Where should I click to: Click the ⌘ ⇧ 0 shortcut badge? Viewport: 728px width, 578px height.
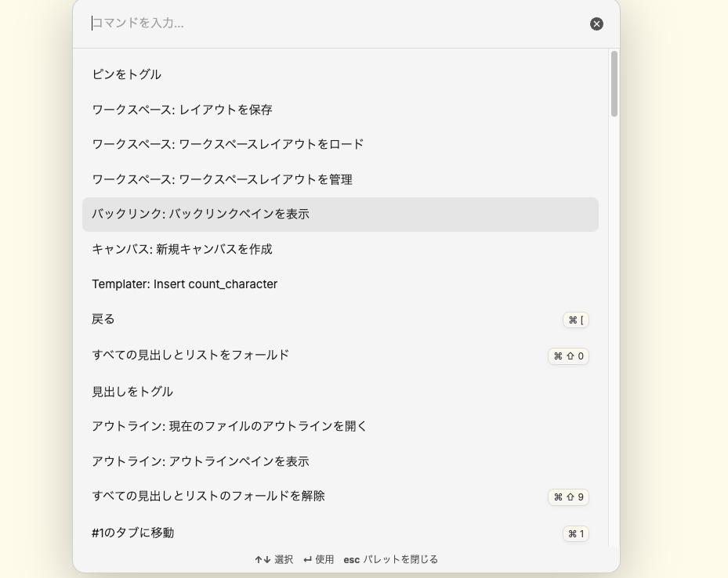(568, 356)
